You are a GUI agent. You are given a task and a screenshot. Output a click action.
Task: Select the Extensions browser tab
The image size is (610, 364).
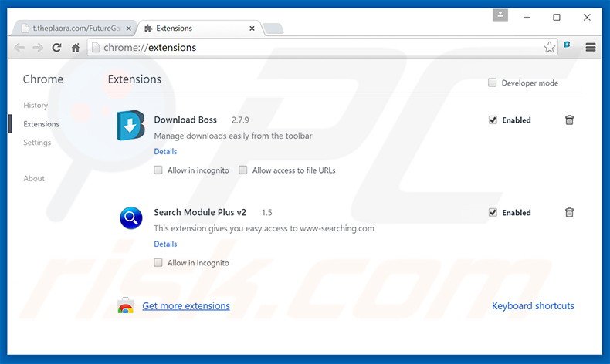point(198,29)
